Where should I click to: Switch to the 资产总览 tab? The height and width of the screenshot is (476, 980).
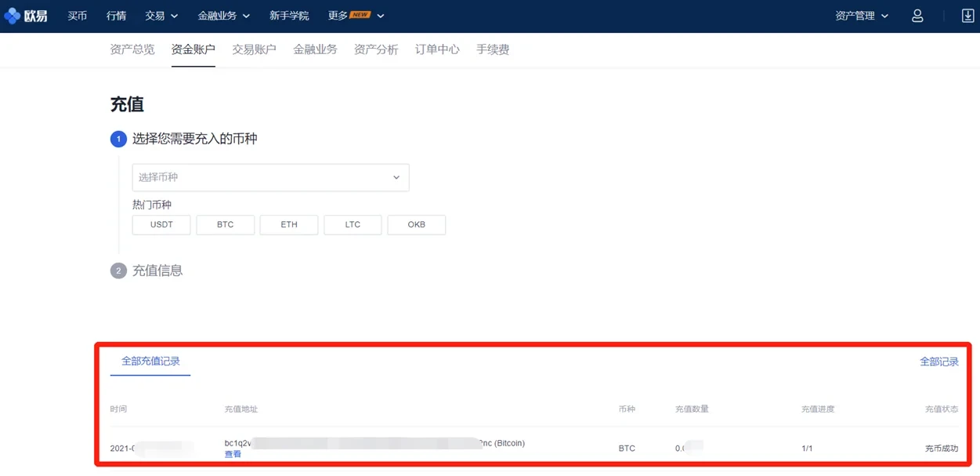[x=132, y=49]
